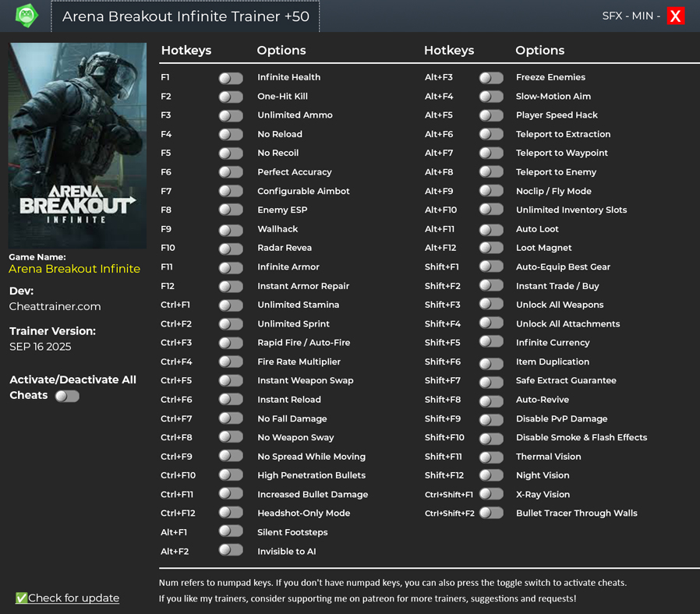
Task: Enable Disable PvP Damage toggle
Action: pyautogui.click(x=491, y=420)
